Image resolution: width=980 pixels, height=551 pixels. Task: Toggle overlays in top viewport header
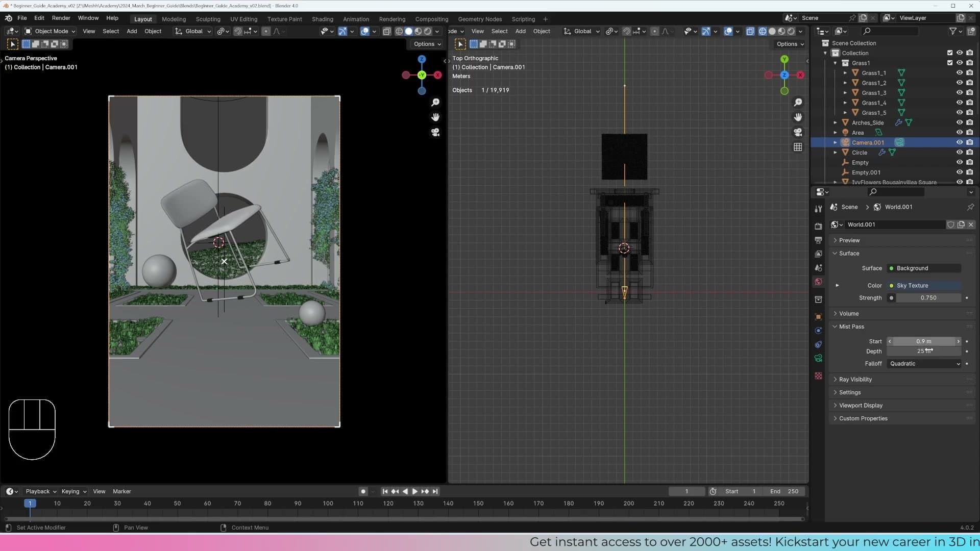click(x=728, y=31)
